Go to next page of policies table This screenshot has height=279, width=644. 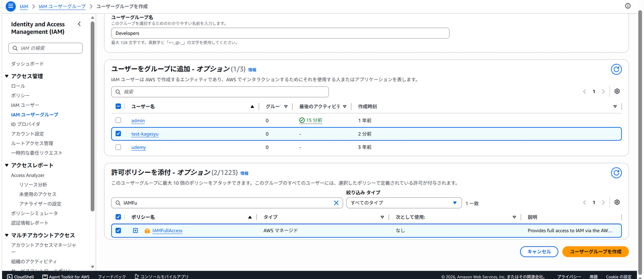[603, 203]
